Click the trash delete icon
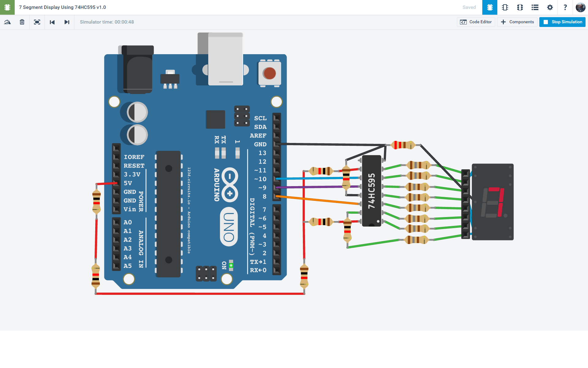The height and width of the screenshot is (368, 588). 22,22
